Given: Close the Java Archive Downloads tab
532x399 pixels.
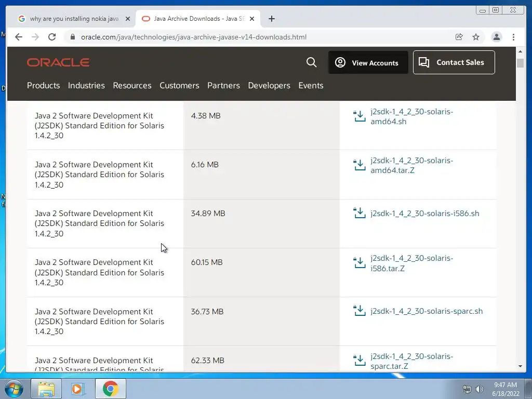Looking at the screenshot, I should click(x=252, y=19).
